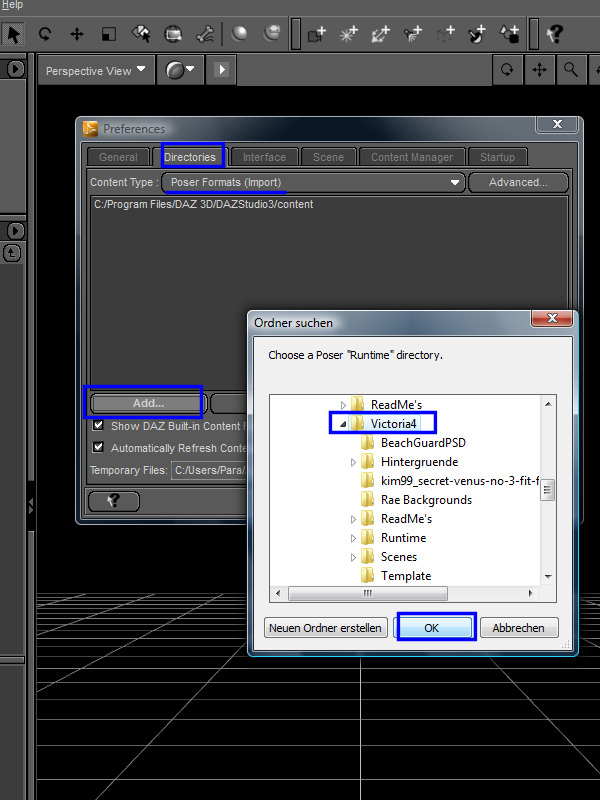Select the Rae Backgrounds folder
The width and height of the screenshot is (600, 800).
click(x=426, y=500)
